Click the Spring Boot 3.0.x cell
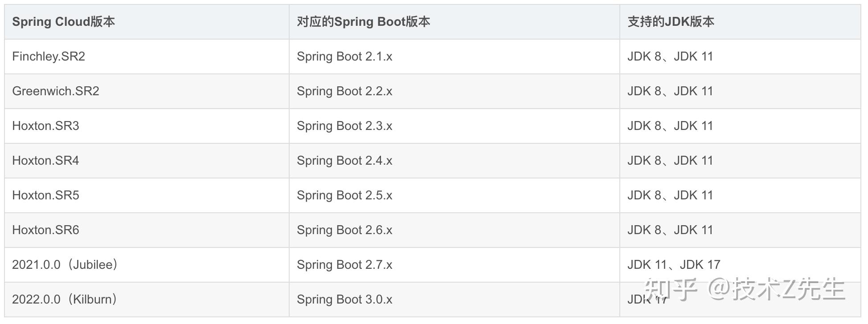Screen dimensions: 868x324 click(x=344, y=300)
